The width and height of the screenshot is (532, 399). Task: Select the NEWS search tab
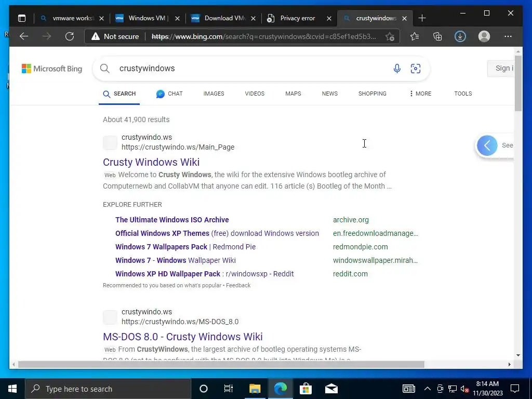coord(330,94)
